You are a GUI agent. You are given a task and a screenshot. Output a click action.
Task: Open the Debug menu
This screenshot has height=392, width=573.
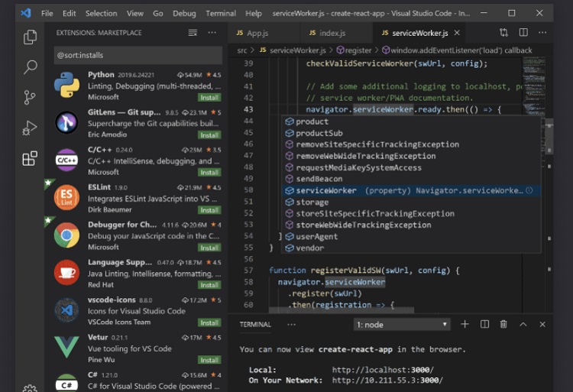(184, 14)
